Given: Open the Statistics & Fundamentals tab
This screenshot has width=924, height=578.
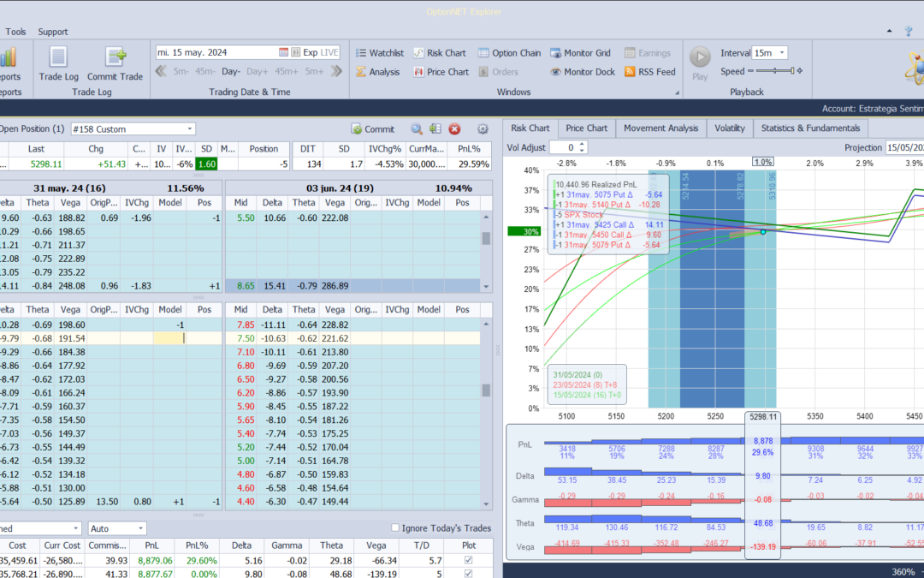Looking at the screenshot, I should point(809,128).
